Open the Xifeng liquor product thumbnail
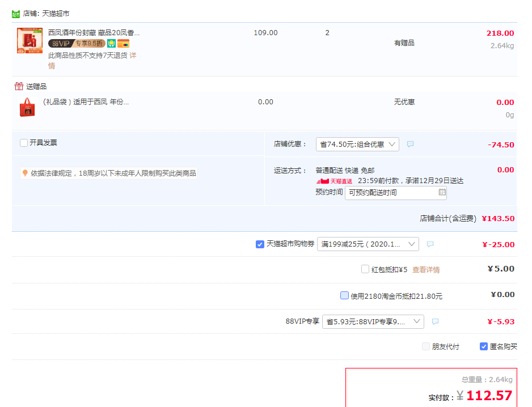532x407 pixels. pyautogui.click(x=30, y=41)
